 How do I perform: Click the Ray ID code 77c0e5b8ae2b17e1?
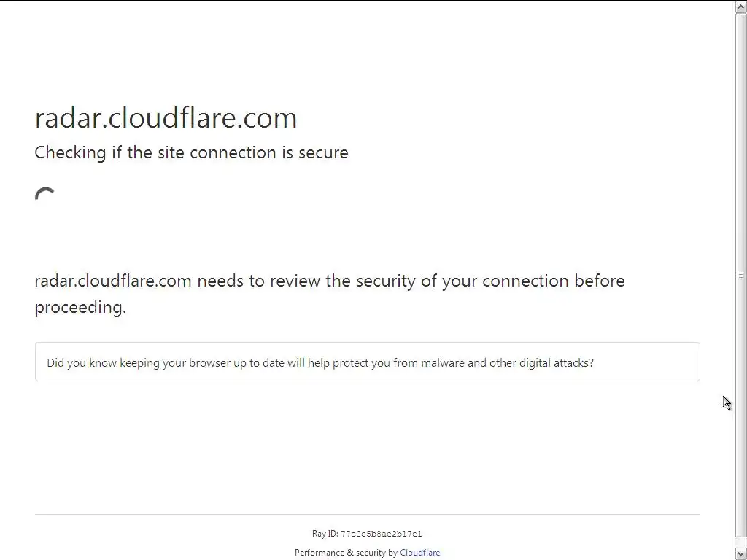(381, 534)
